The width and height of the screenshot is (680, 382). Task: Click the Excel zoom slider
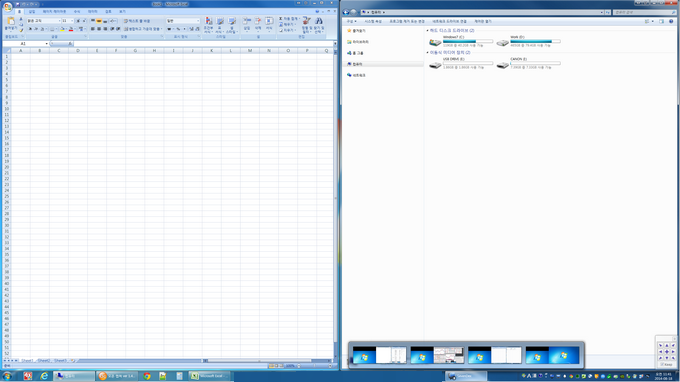point(313,366)
